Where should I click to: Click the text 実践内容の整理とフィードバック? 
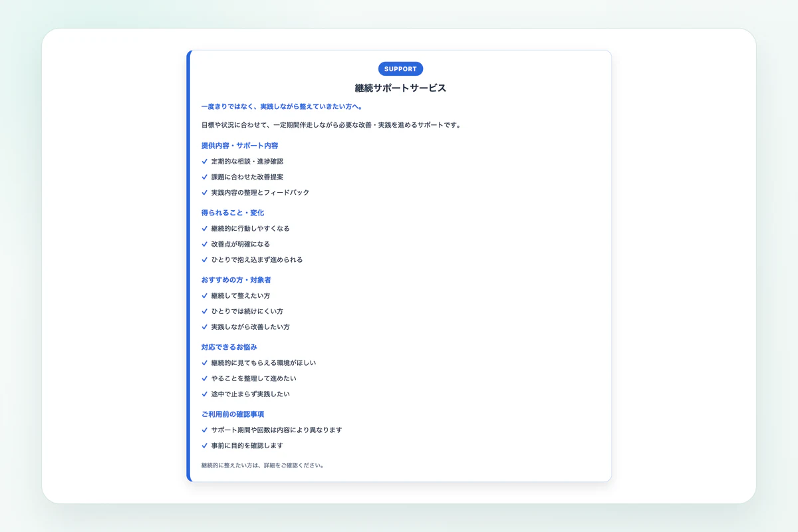click(261, 193)
